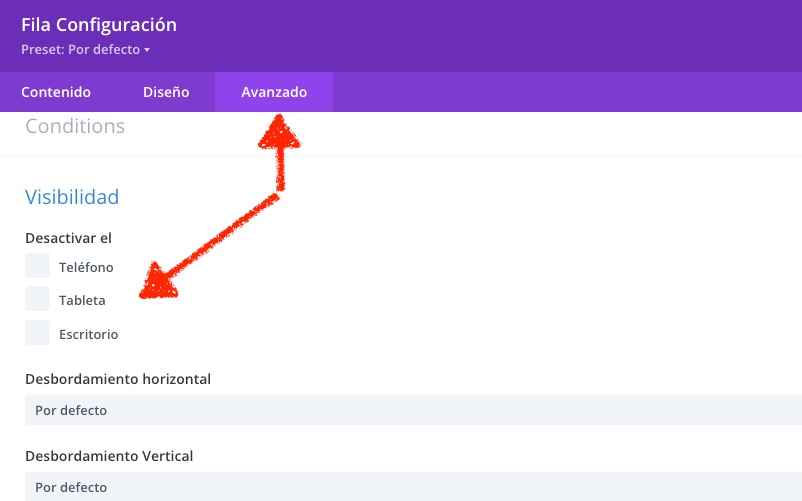The image size is (802, 501).
Task: Switch to the Contenido tab
Action: pos(56,92)
